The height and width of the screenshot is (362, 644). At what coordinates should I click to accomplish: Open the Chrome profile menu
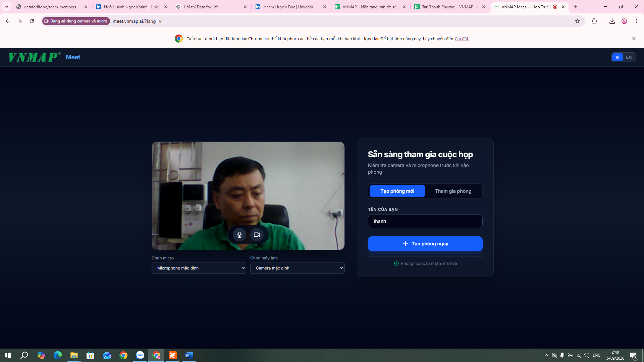[x=624, y=21]
